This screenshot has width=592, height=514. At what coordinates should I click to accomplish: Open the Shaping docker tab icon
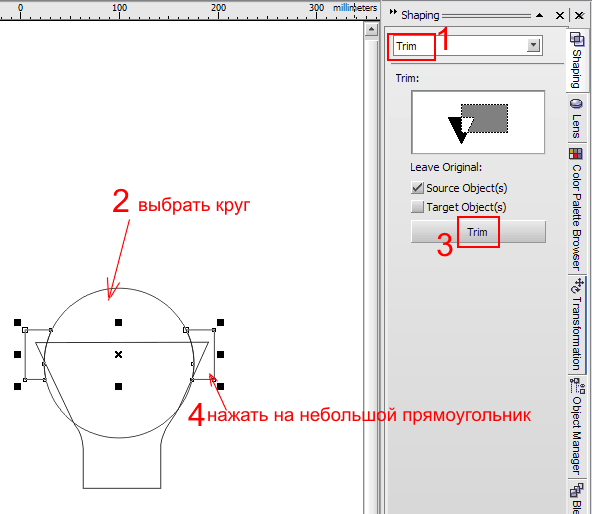(577, 39)
